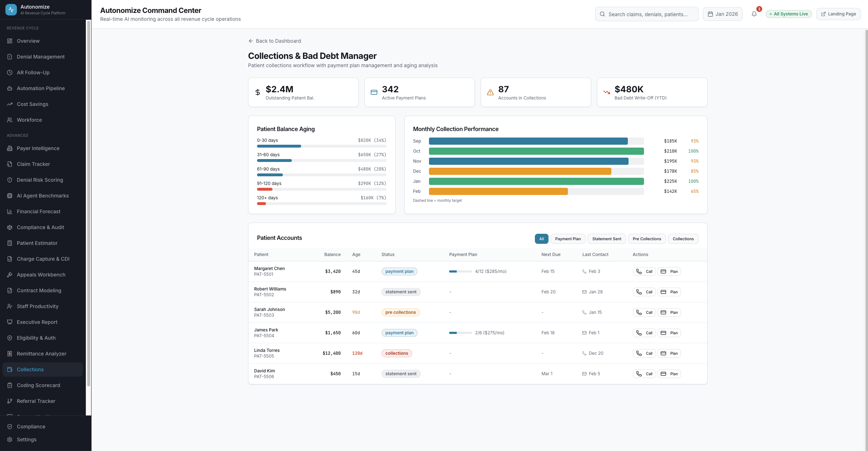Screen dimensions: 868x451
Task: Click the Settings gear icon in sidebar
Action: pos(10,440)
